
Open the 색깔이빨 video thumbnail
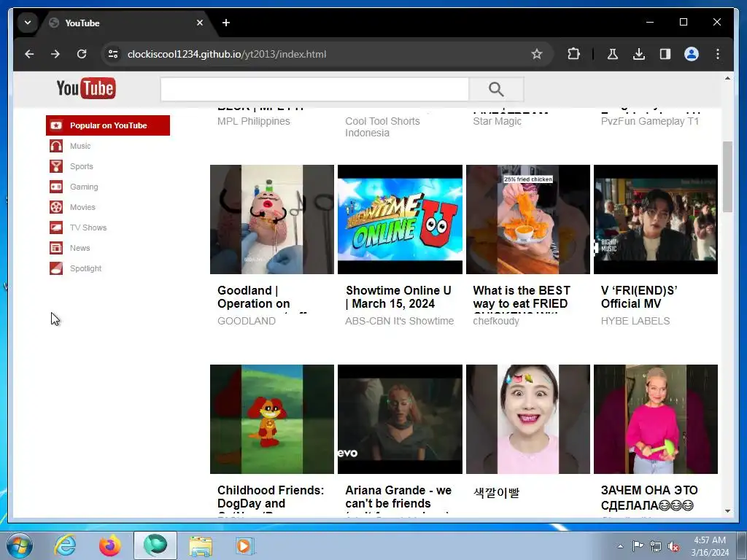528,419
